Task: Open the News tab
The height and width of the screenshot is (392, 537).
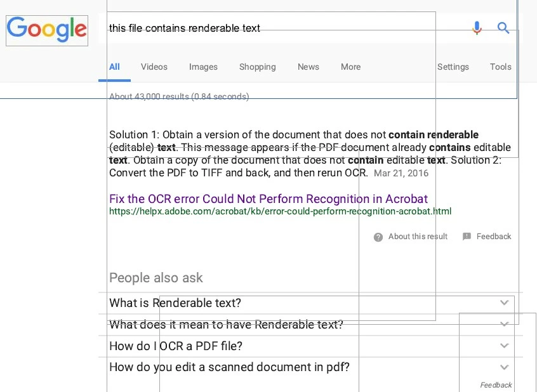Action: [x=308, y=67]
